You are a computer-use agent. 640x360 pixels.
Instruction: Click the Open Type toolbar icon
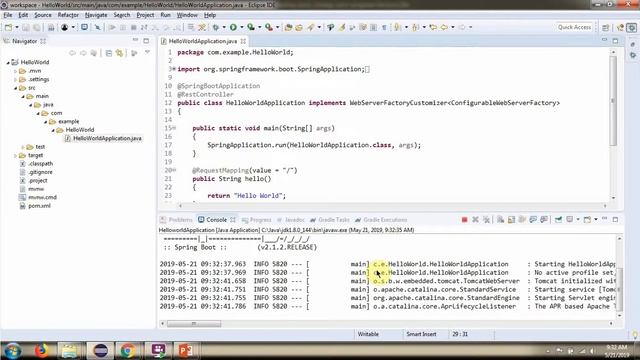pos(288,27)
